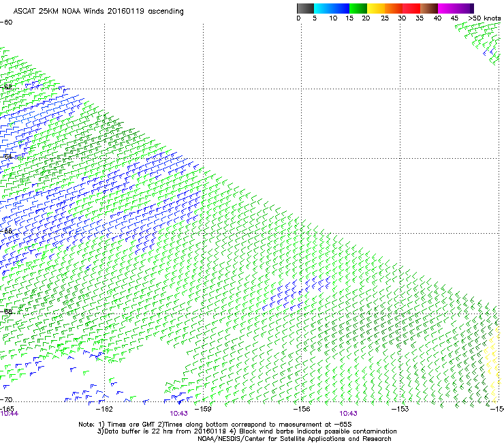504x443 pixels.
Task: Click the -159 longitude axis label
Action: pyautogui.click(x=203, y=409)
